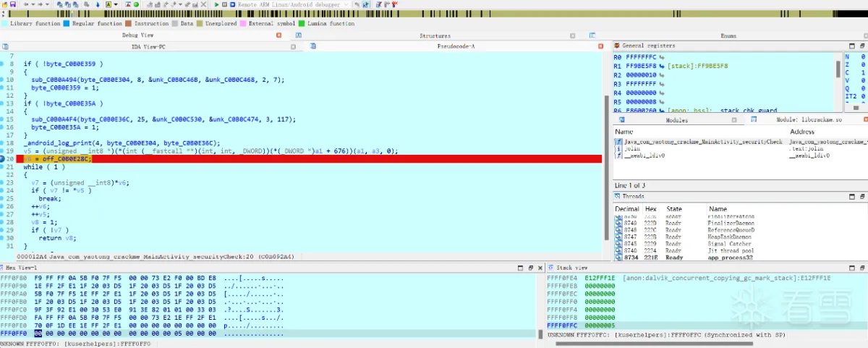This screenshot has width=868, height=348.
Task: Select the HeapTaskDaemon thread row
Action: (741, 237)
